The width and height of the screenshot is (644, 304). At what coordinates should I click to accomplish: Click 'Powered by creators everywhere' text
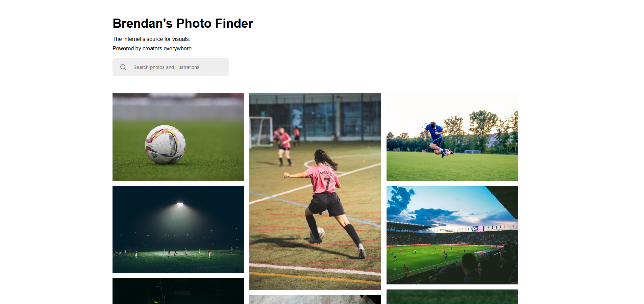click(153, 48)
